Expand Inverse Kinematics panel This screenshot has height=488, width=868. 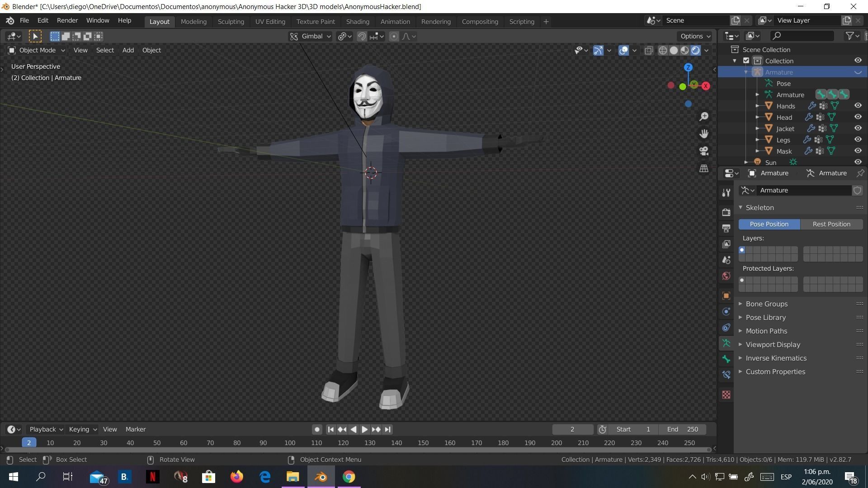pos(776,358)
